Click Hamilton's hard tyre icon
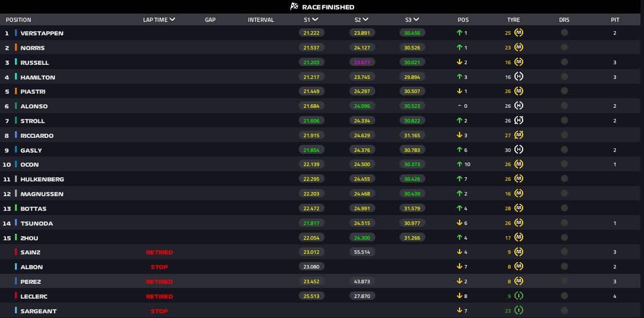The height and width of the screenshot is (318, 644). pyautogui.click(x=518, y=77)
